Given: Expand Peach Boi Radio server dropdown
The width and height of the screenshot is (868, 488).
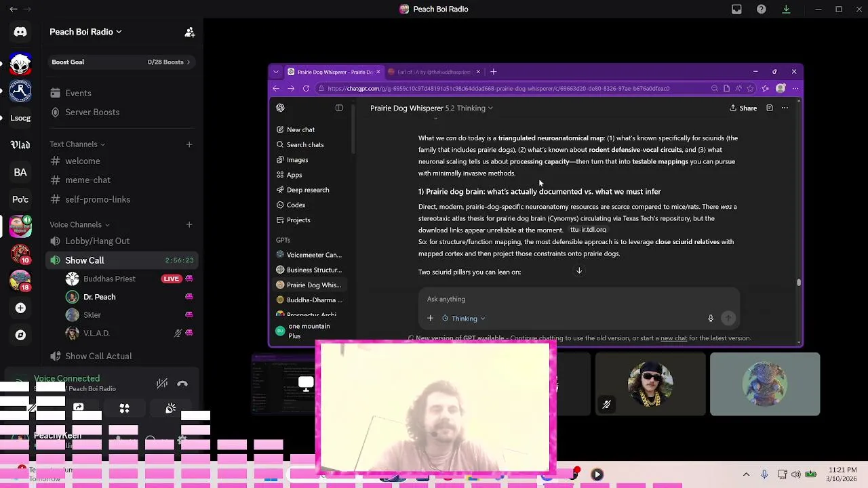Looking at the screenshot, I should point(85,32).
